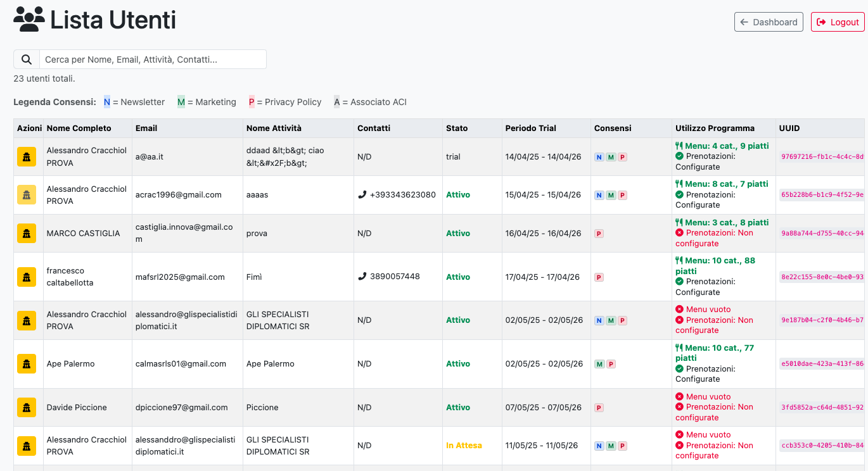Click UUID starting 9a88a744-d755
868x471 pixels.
click(x=822, y=234)
